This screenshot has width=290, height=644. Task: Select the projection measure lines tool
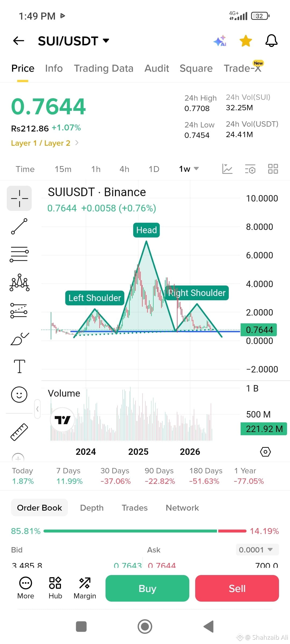(x=19, y=310)
